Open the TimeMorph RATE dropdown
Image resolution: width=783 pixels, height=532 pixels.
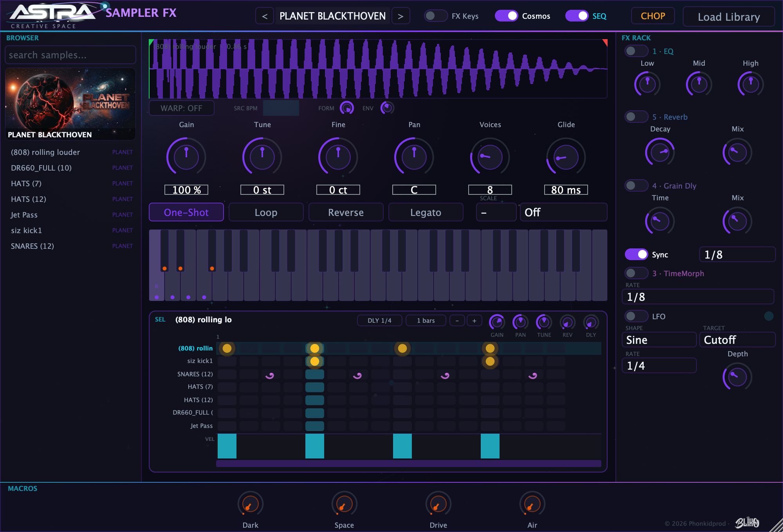pyautogui.click(x=698, y=297)
